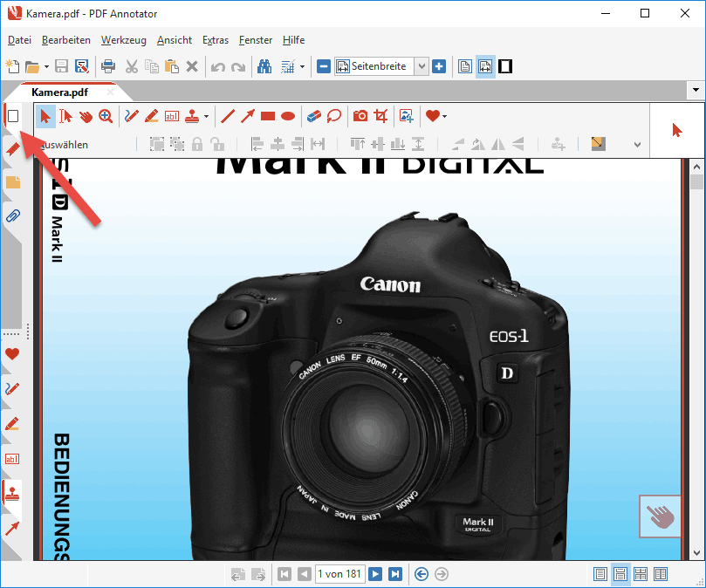Open the Extras menu
Image resolution: width=706 pixels, height=588 pixels.
[x=216, y=40]
